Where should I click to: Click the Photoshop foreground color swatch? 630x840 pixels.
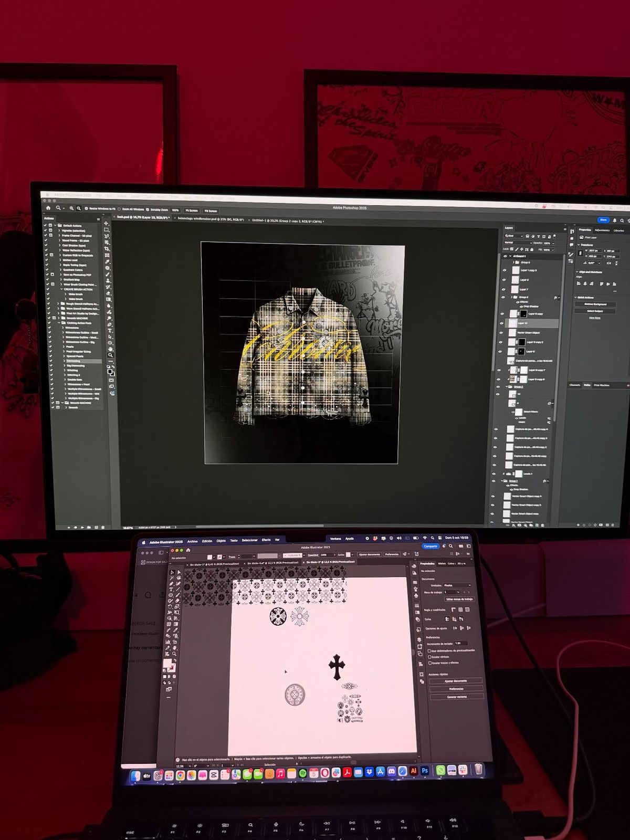click(110, 371)
